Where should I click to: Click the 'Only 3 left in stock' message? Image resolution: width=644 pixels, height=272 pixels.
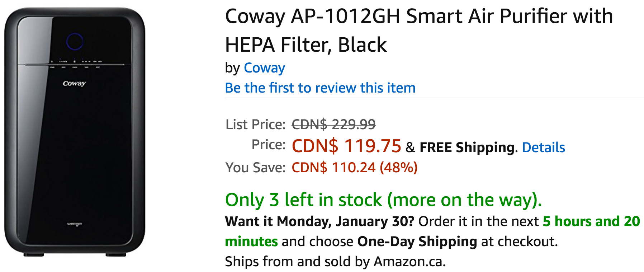383,200
